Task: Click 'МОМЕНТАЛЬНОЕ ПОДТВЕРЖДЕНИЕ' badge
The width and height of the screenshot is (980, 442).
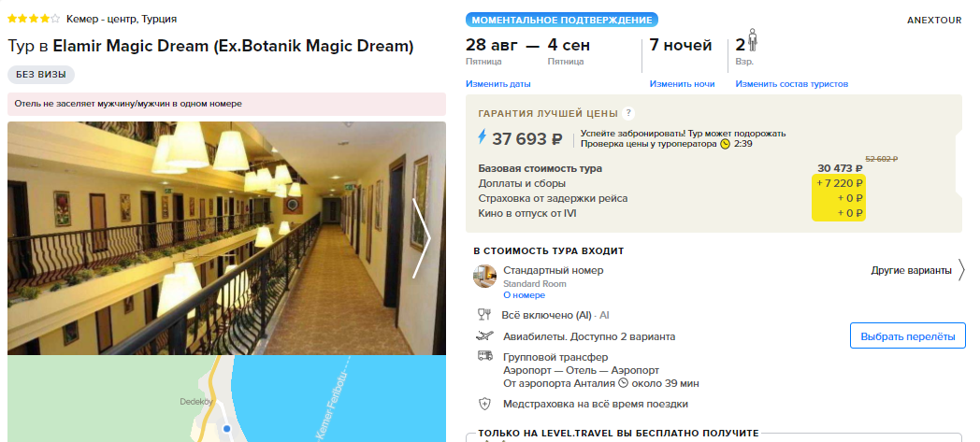Action: [x=562, y=20]
